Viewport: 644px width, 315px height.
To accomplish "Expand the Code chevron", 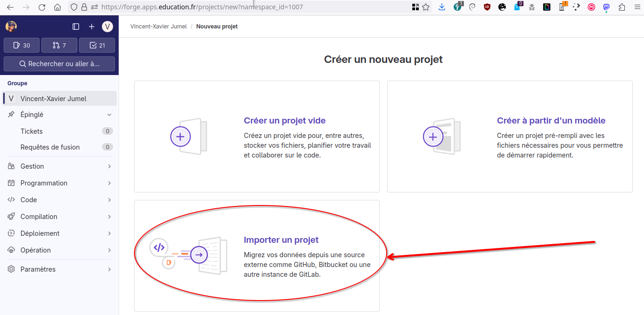I will pos(109,200).
